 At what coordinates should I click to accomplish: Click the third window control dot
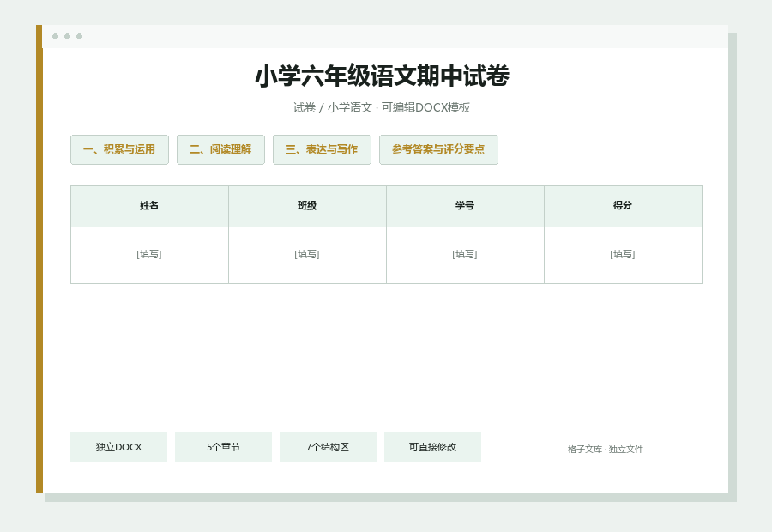coord(79,36)
